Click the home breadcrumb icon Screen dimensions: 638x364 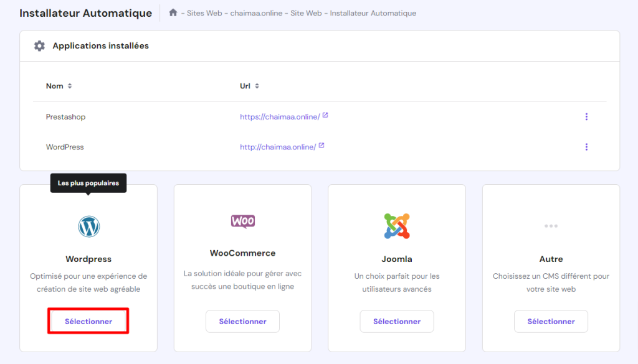pyautogui.click(x=173, y=12)
